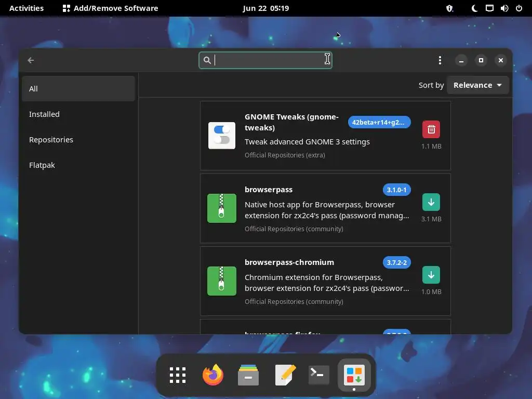Remove GNOME Tweaks with red trash button
The height and width of the screenshot is (399, 532).
(x=431, y=129)
